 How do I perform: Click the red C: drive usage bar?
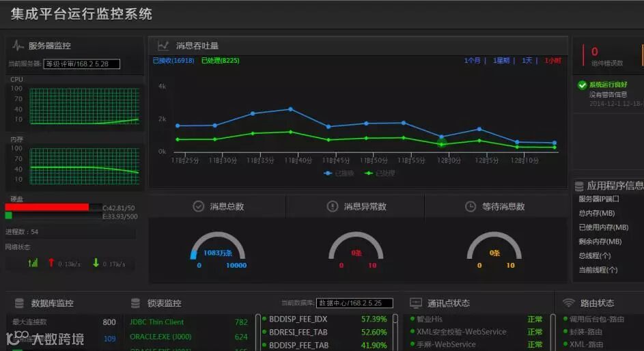[47, 207]
